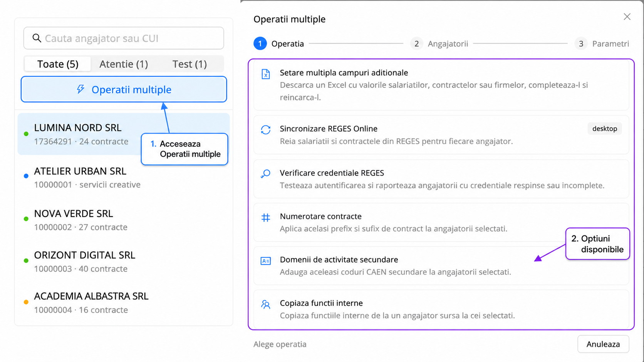644x362 pixels.
Task: Select step 1 Operatia in the wizard
Action: (279, 44)
